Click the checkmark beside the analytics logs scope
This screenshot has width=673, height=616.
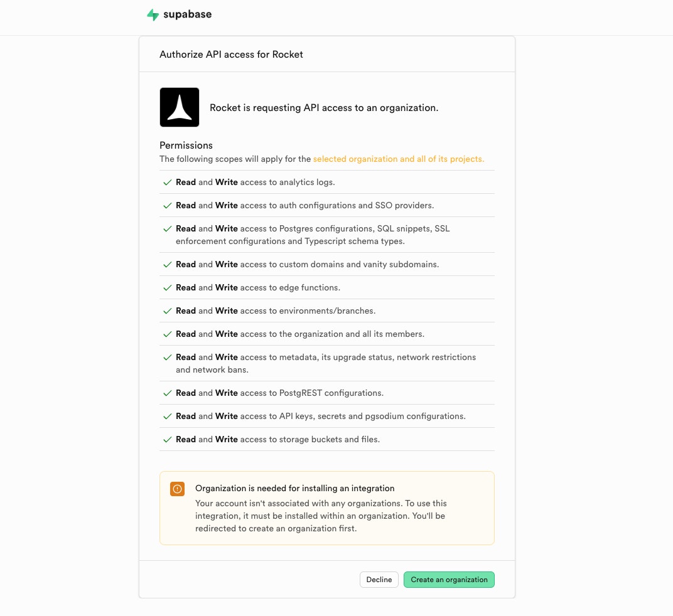click(x=167, y=182)
